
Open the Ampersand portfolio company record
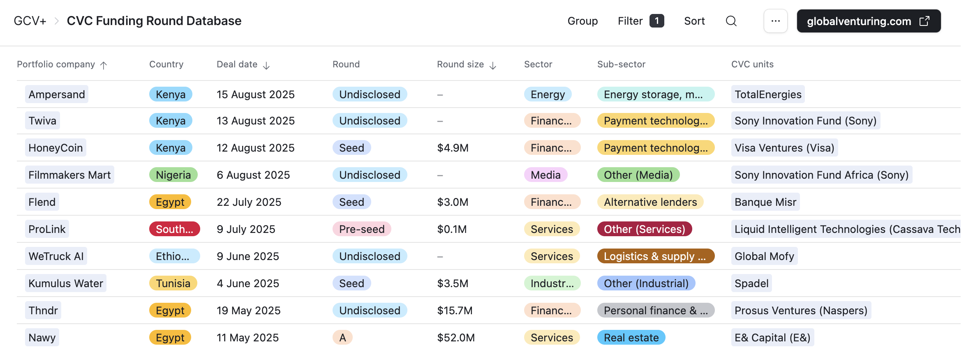pyautogui.click(x=57, y=94)
